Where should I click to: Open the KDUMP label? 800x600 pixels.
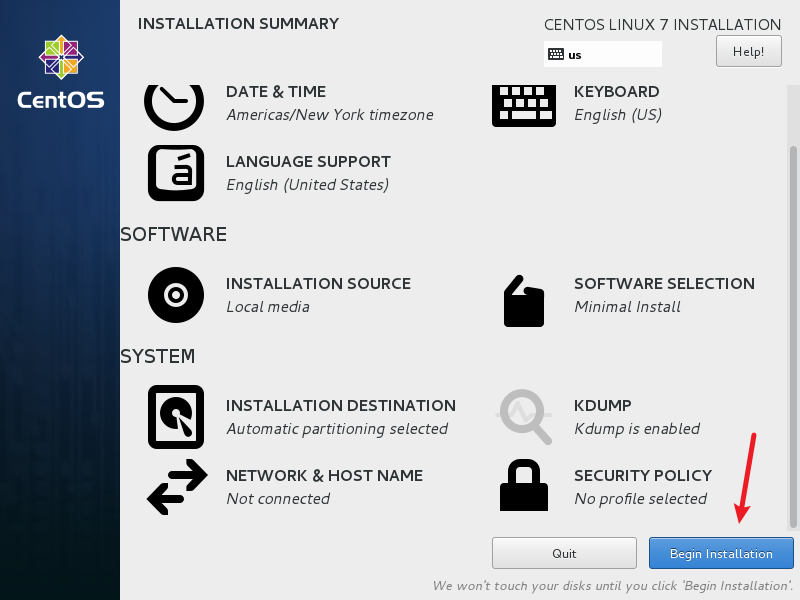pyautogui.click(x=603, y=406)
